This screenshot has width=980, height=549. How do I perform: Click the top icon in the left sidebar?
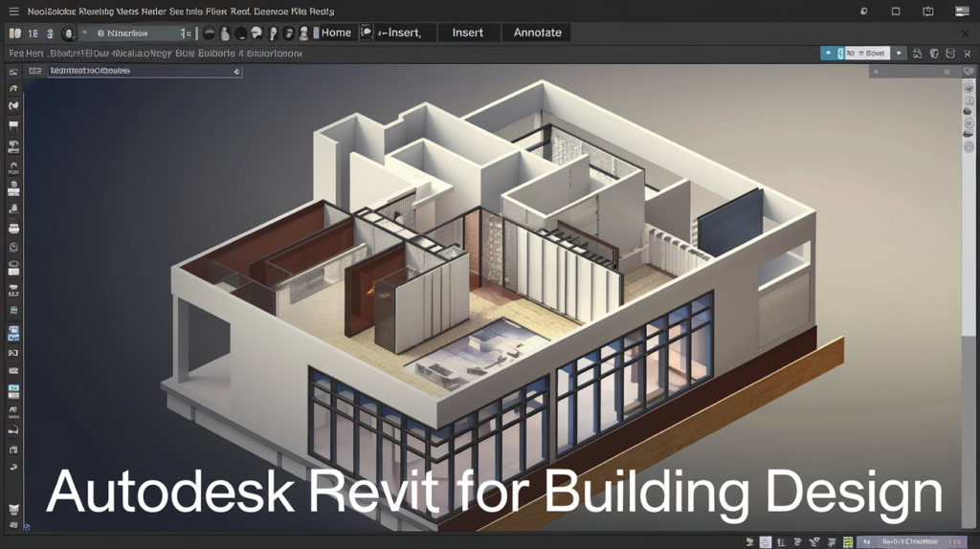point(13,71)
